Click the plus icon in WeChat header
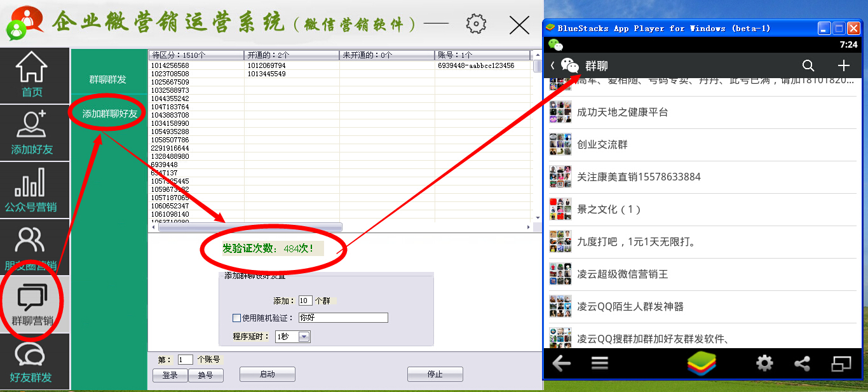868x392 pixels. (844, 65)
